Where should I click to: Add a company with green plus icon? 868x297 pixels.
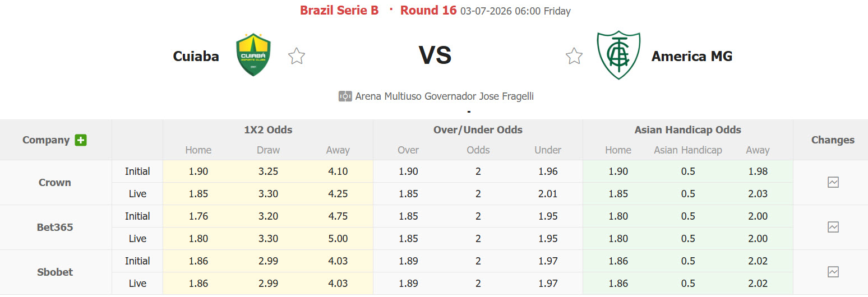81,140
